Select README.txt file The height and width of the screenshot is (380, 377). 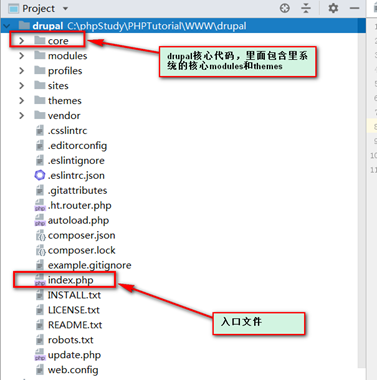pyautogui.click(x=75, y=325)
